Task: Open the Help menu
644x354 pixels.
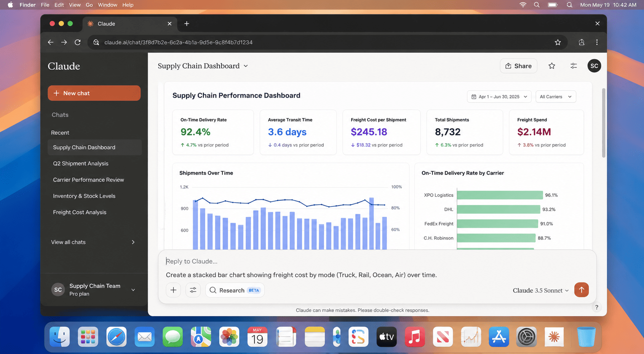Action: 128,5
